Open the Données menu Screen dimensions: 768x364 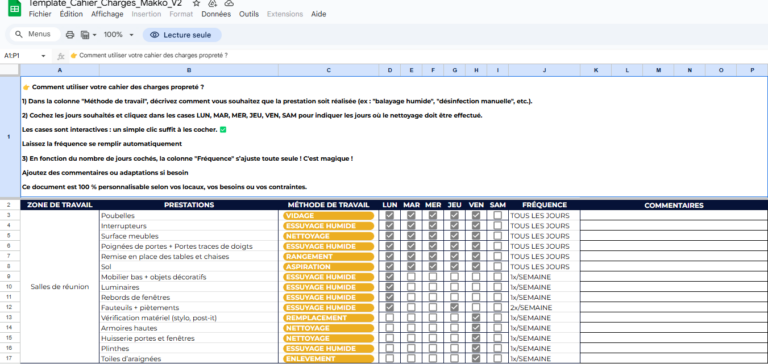tap(216, 14)
